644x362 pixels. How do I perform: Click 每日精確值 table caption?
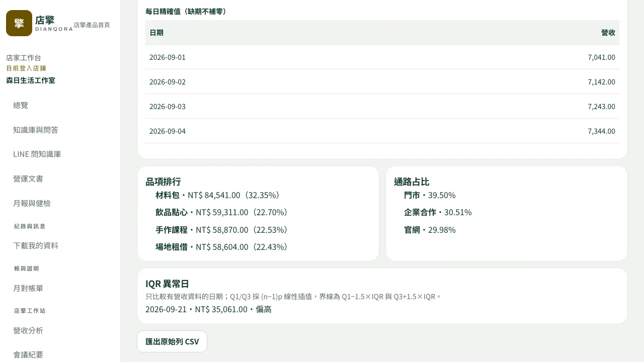coord(187,11)
